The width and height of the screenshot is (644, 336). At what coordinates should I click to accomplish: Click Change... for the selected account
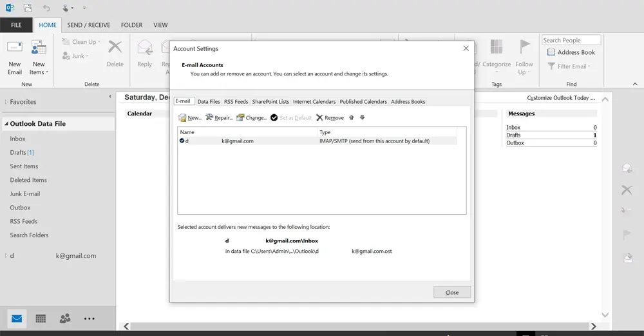[252, 117]
